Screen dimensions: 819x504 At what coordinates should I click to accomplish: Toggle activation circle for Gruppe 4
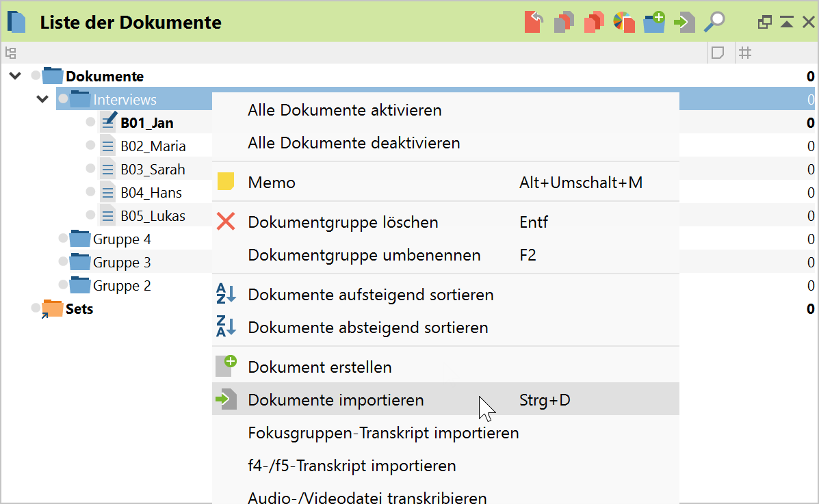tap(63, 238)
